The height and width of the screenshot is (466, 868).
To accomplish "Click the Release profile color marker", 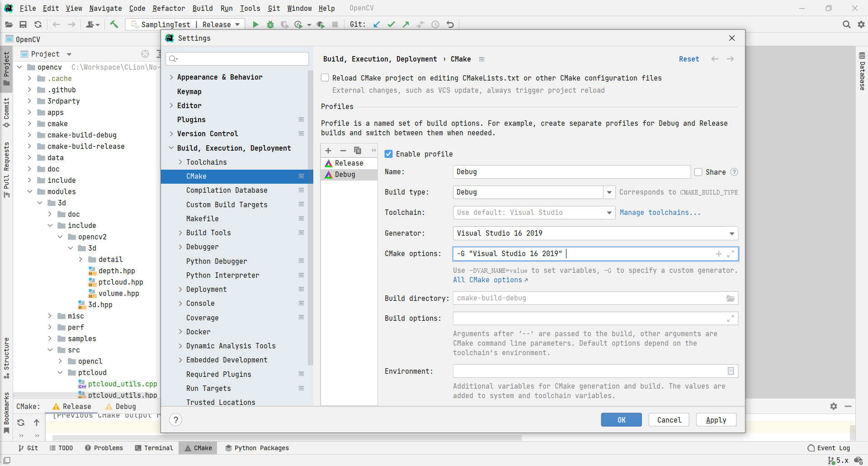I will pos(328,163).
